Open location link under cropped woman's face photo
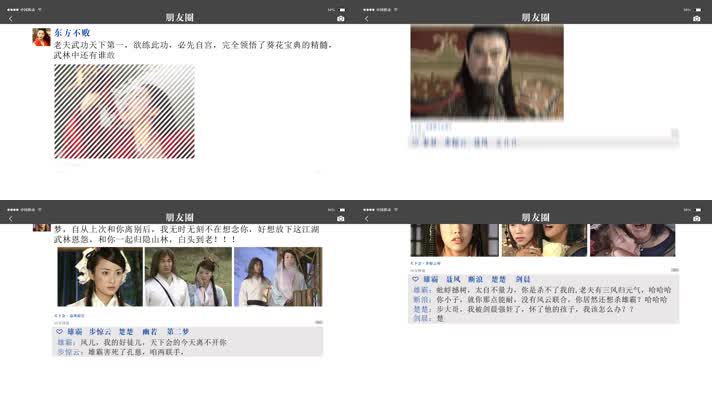Image resolution: width=712 pixels, height=400 pixels. pyautogui.click(x=425, y=263)
